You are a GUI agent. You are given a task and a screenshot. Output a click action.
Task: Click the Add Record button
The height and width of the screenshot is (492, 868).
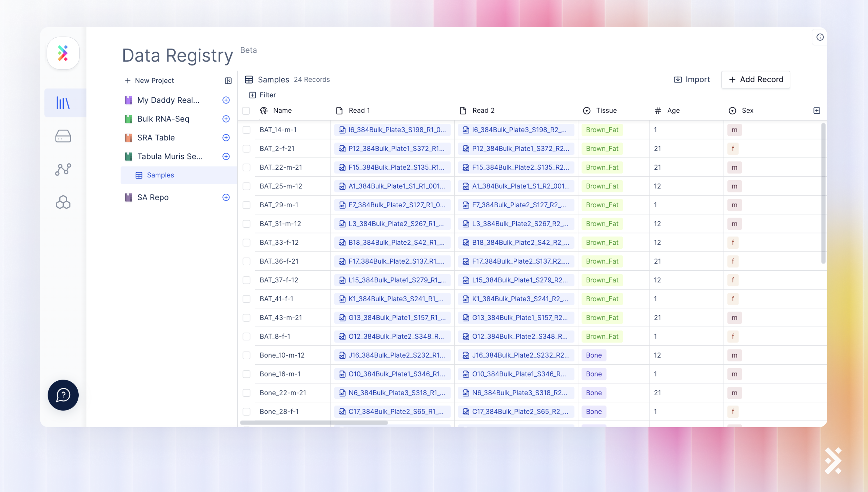coord(755,79)
